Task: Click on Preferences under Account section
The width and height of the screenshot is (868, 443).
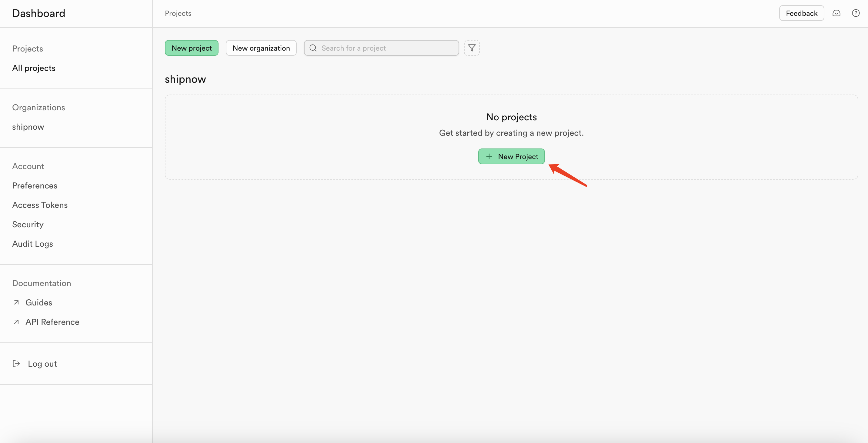Action: click(x=35, y=185)
